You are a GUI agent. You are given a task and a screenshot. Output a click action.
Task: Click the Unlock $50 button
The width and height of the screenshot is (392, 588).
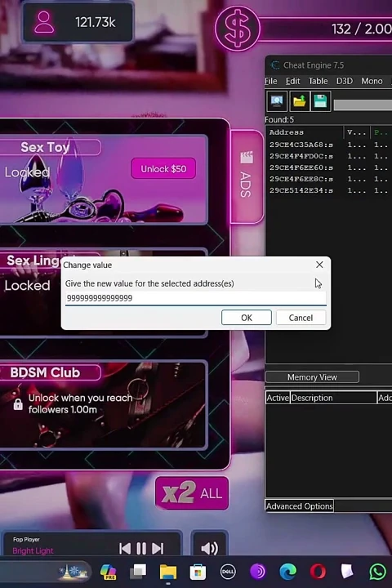pos(163,169)
